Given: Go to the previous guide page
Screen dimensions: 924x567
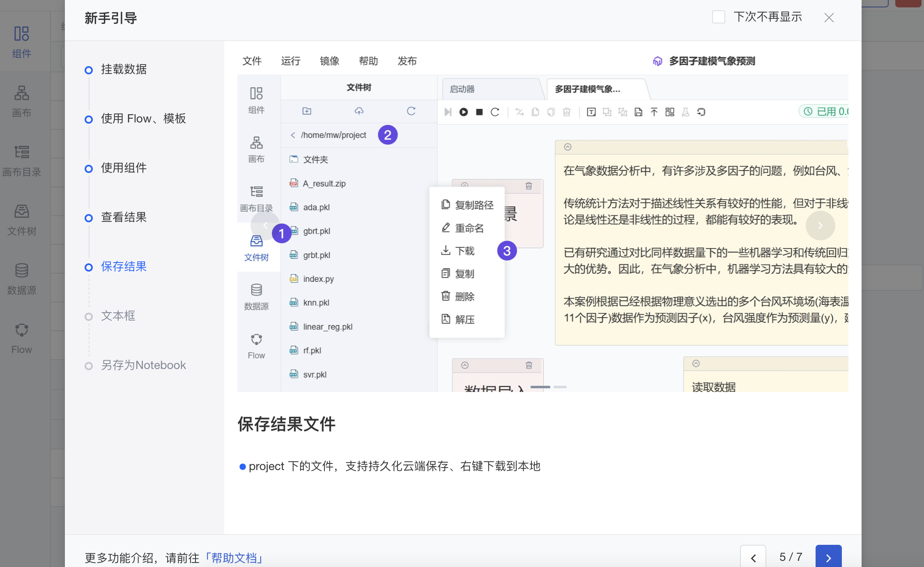Looking at the screenshot, I should point(753,558).
